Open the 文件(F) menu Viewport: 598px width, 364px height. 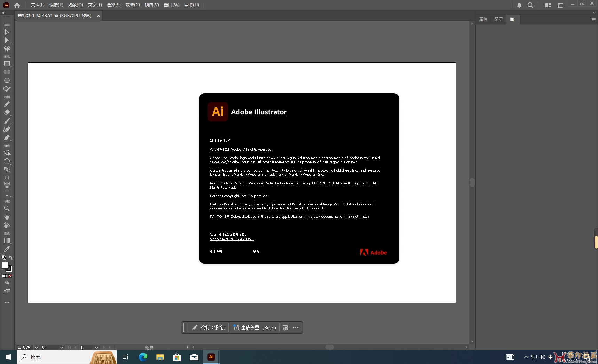pyautogui.click(x=38, y=5)
